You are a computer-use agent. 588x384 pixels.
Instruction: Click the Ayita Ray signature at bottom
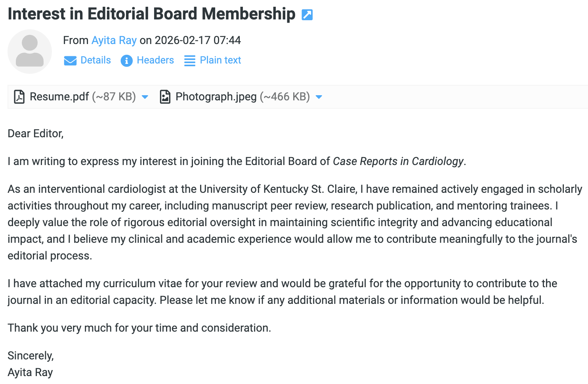pos(30,372)
